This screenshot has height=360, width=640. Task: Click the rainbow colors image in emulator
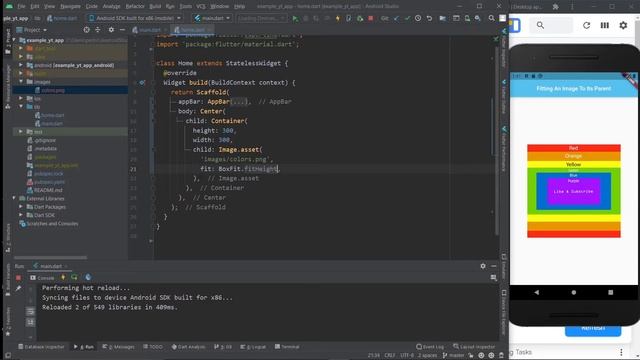tap(574, 191)
